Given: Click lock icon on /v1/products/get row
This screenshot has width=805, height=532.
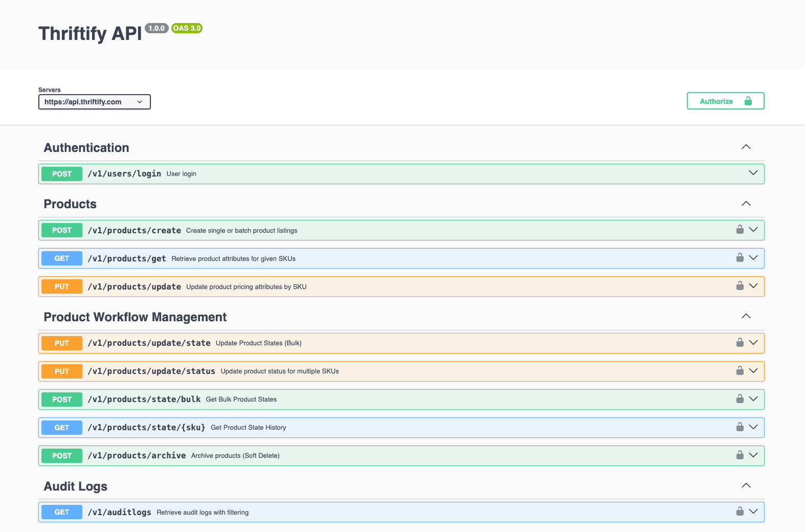Looking at the screenshot, I should click(x=740, y=257).
